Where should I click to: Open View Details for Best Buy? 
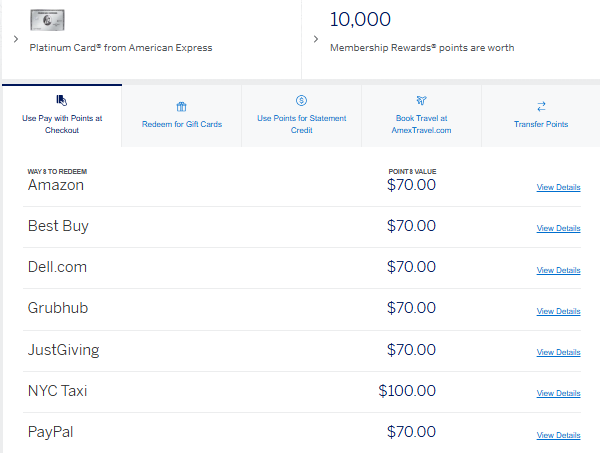(x=558, y=228)
